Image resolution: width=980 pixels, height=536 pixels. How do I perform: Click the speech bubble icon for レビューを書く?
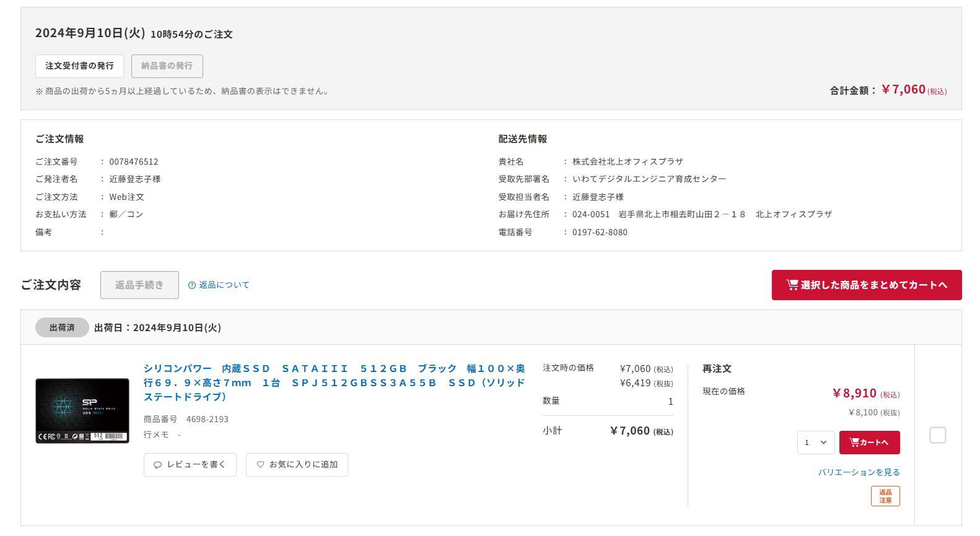(x=157, y=465)
